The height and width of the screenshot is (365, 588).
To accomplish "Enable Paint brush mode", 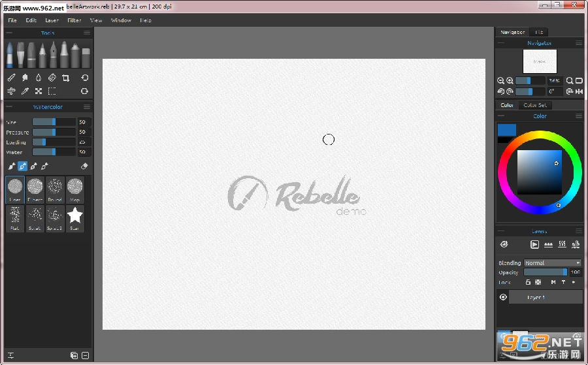I will [12, 166].
